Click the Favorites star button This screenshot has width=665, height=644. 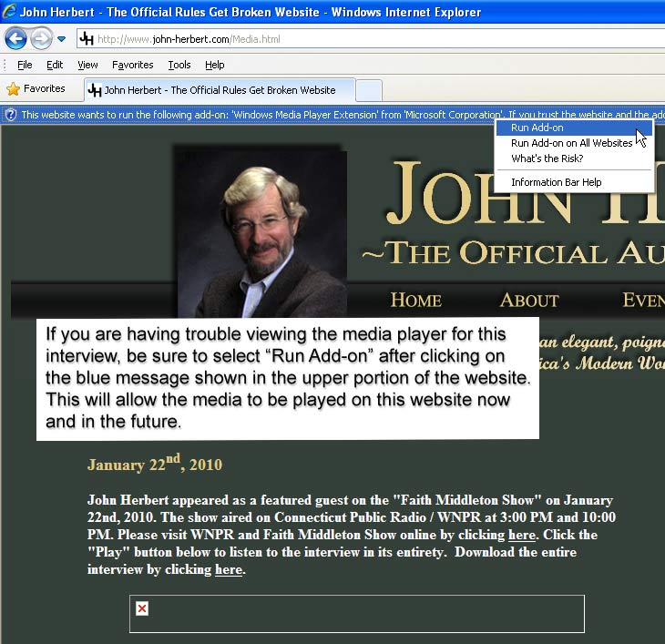(x=36, y=89)
